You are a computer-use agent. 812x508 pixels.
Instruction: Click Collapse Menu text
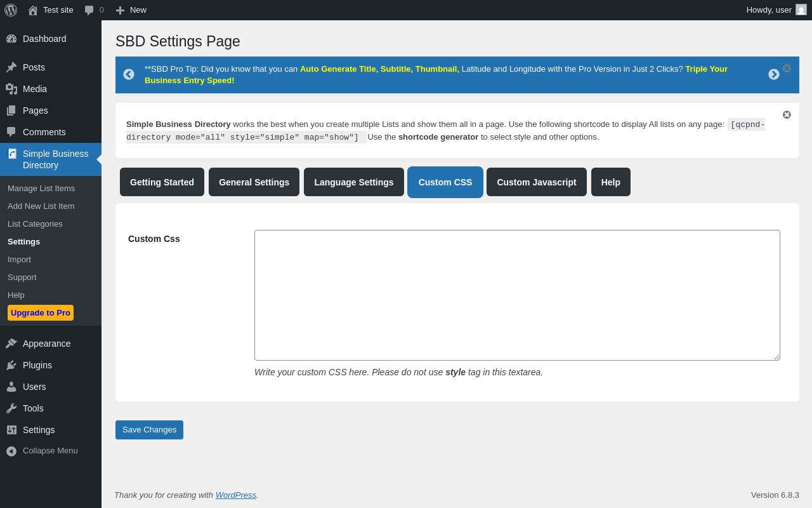pyautogui.click(x=50, y=451)
